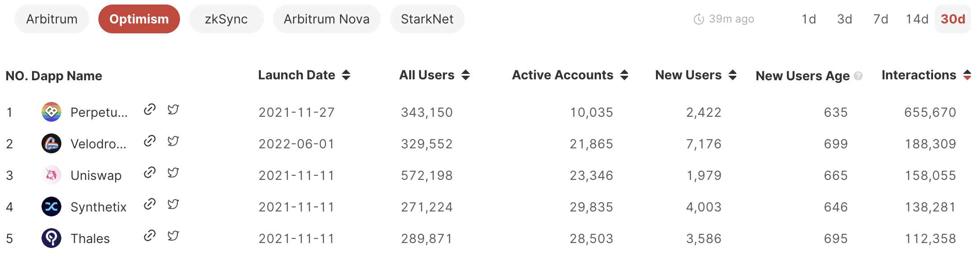Switch time range to 7d
Image resolution: width=980 pixels, height=257 pixels.
pos(880,19)
